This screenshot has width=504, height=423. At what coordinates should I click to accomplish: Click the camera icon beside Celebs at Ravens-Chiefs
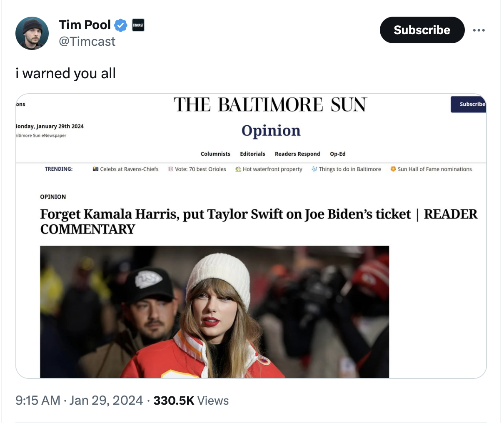point(96,169)
